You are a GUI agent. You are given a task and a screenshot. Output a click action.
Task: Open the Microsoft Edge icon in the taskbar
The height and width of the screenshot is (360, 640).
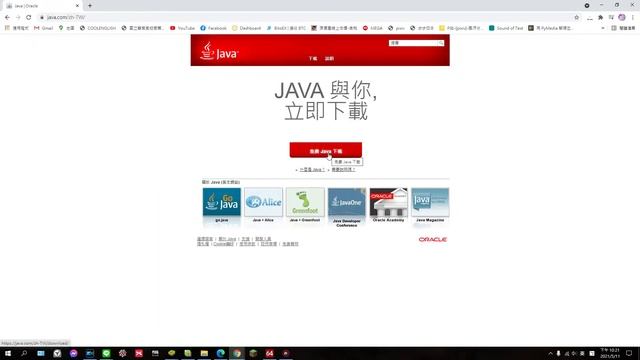pos(220,353)
